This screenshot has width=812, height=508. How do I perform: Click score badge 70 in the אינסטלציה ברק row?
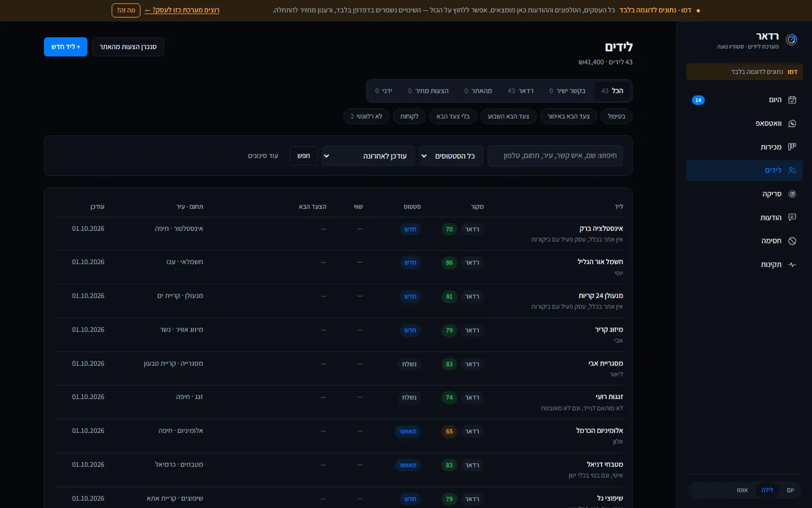[x=449, y=229]
